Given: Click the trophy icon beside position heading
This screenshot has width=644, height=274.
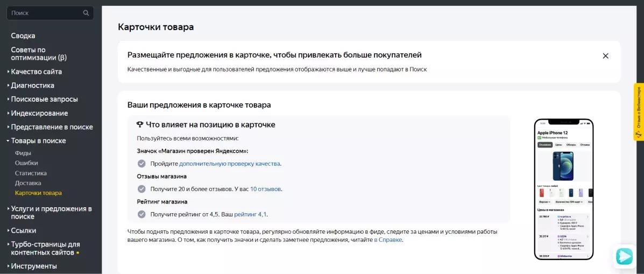Looking at the screenshot, I should (140, 125).
